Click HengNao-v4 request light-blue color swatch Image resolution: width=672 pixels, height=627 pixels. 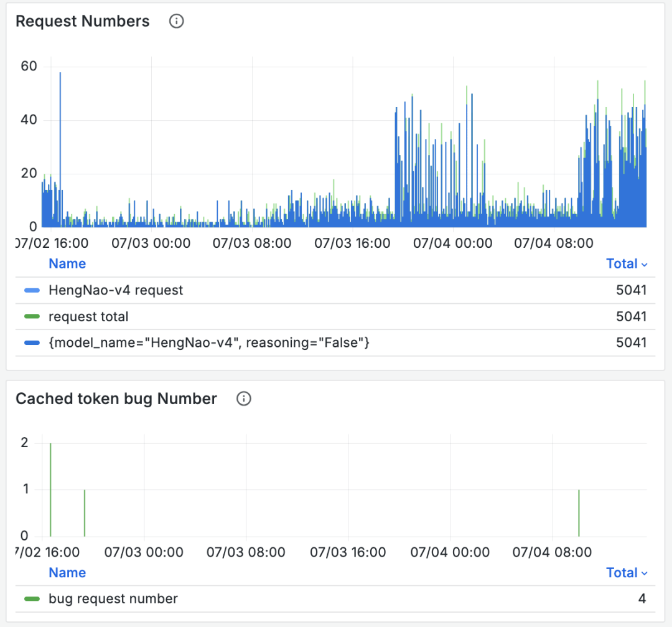[32, 291]
